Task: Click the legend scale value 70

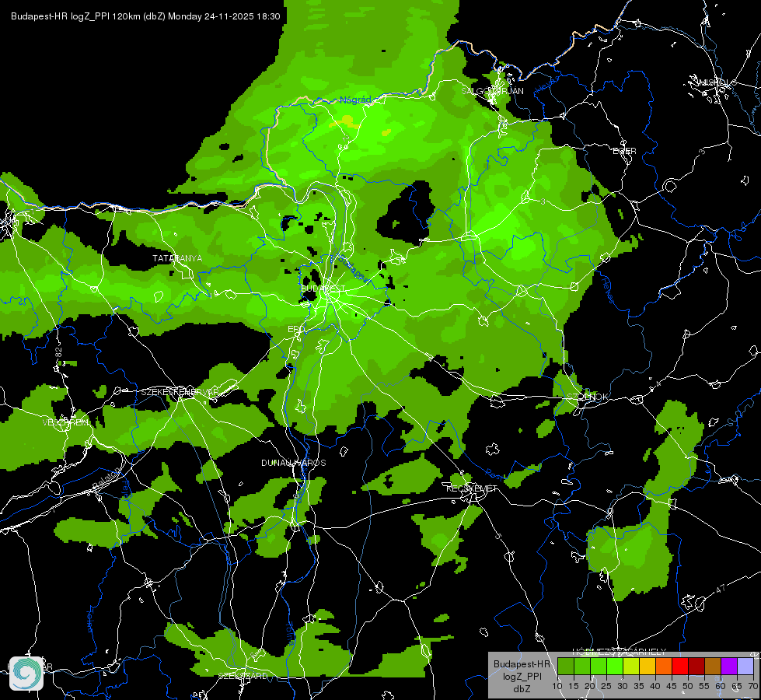Action: pos(753,686)
